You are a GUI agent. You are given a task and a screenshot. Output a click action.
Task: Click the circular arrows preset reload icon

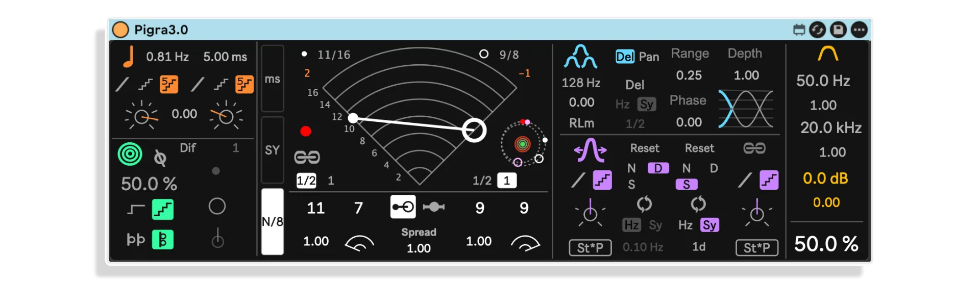point(817,30)
